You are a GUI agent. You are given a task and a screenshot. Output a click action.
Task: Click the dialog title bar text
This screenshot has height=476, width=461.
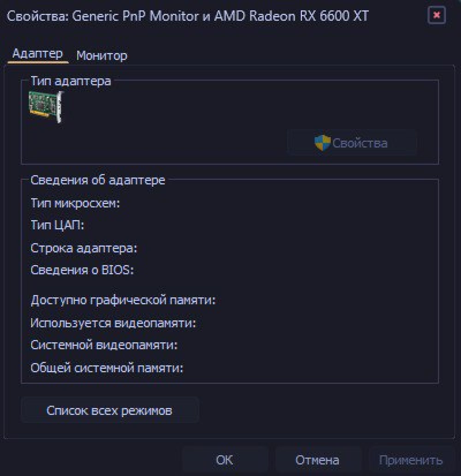187,16
